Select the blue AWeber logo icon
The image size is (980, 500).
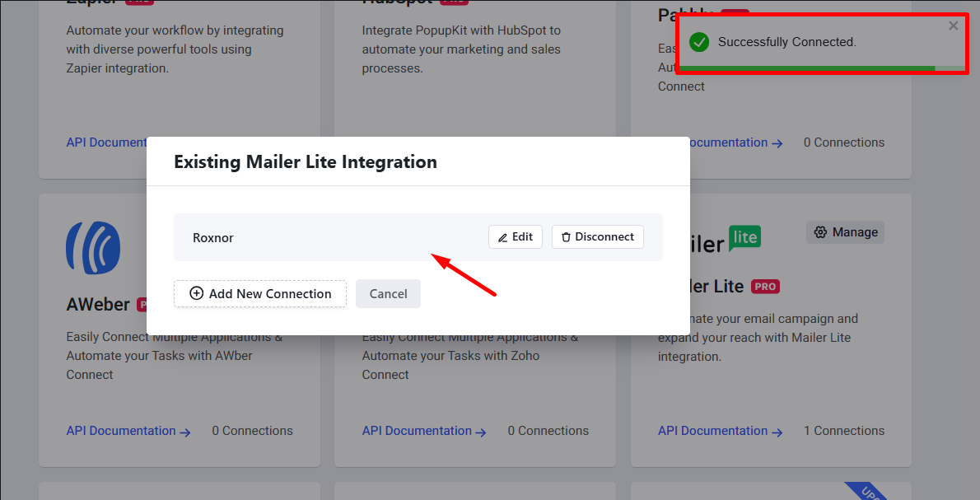coord(92,247)
